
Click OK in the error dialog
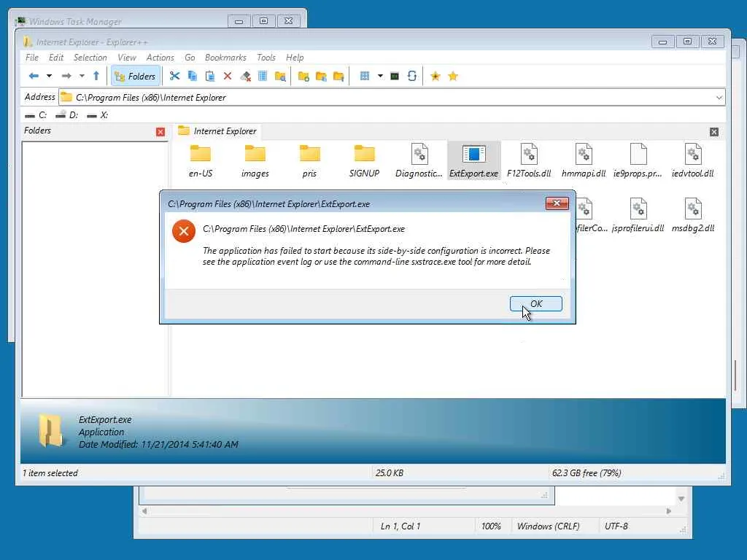pos(536,304)
